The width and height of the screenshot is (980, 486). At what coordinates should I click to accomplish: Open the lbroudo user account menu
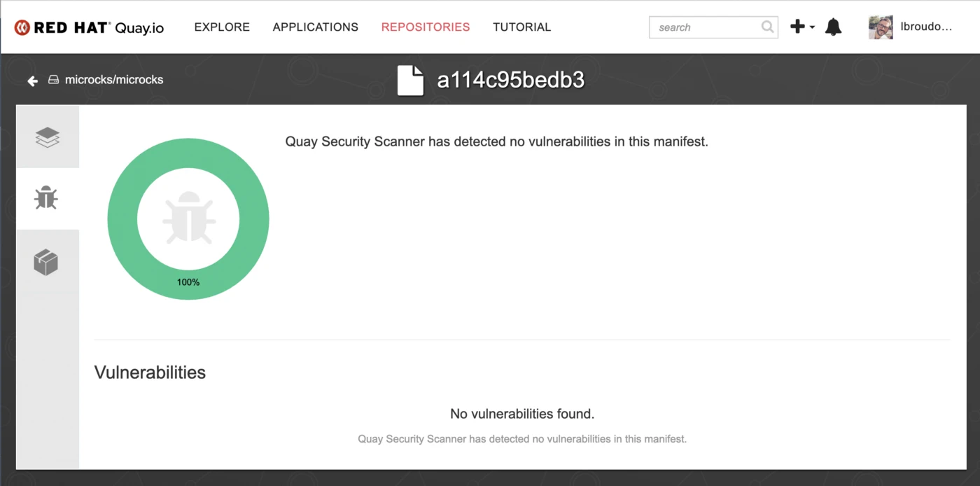point(926,27)
